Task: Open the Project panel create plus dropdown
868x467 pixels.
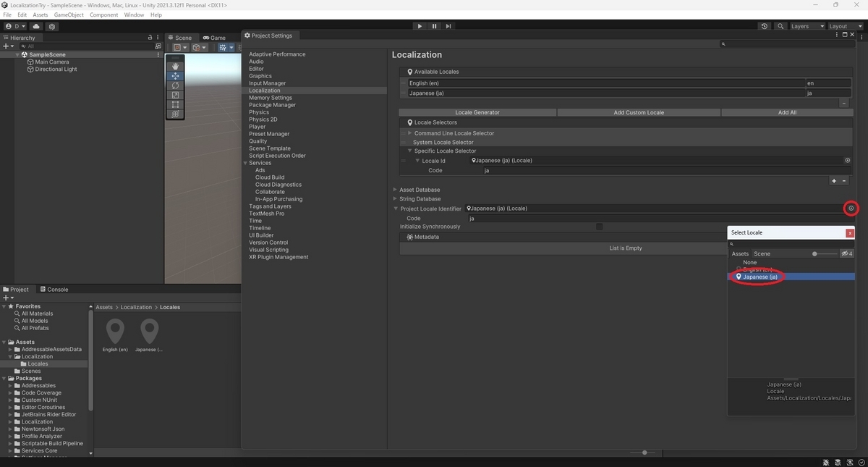Action: click(x=8, y=298)
